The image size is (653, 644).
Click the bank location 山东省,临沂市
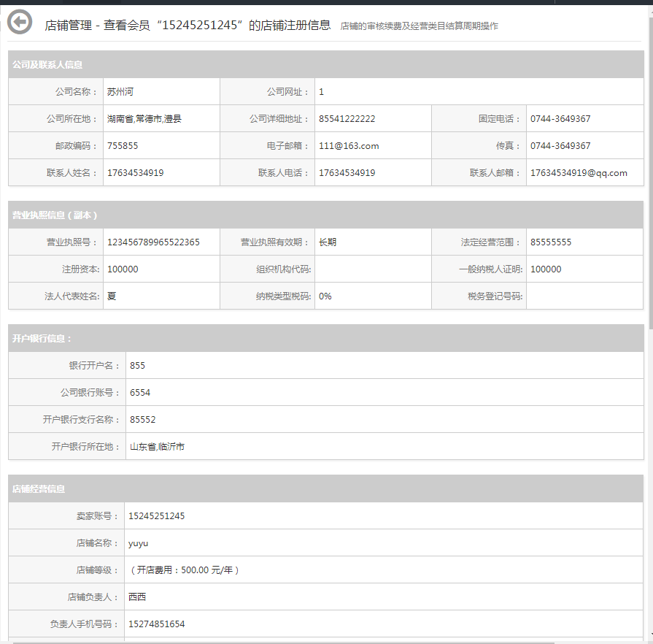click(157, 446)
